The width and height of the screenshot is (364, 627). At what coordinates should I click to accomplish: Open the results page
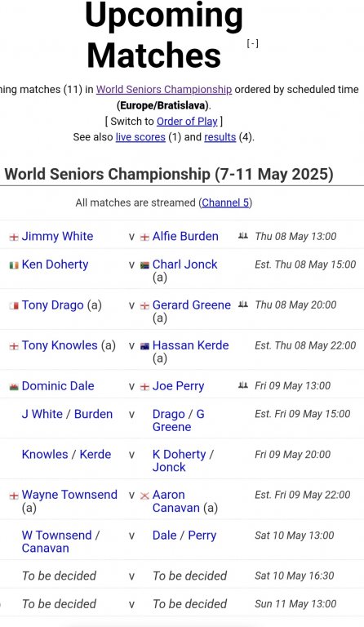220,137
